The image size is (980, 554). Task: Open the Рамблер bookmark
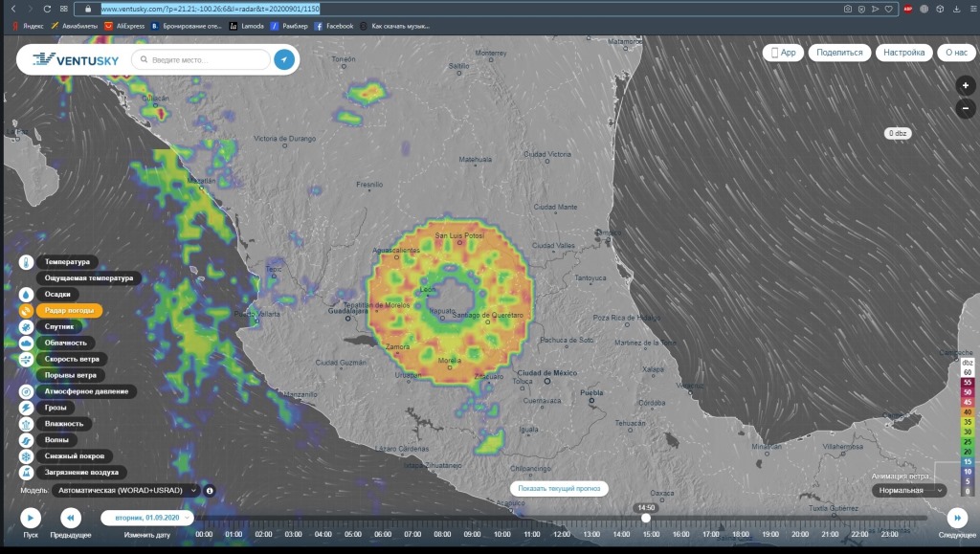point(289,26)
